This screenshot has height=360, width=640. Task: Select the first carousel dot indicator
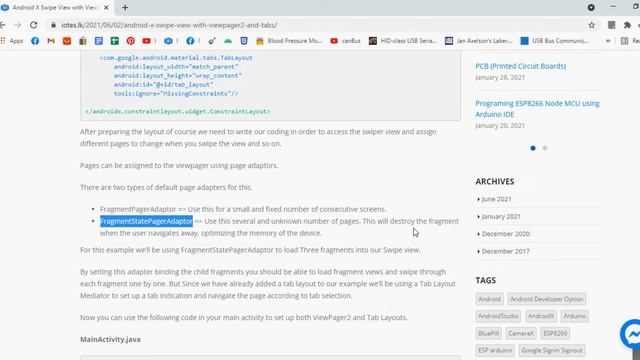point(533,148)
